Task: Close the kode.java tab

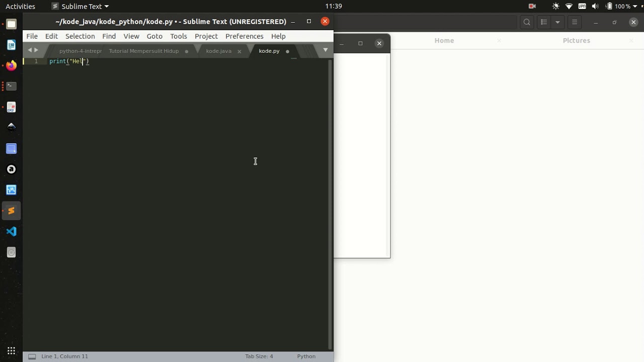Action: pos(239,51)
